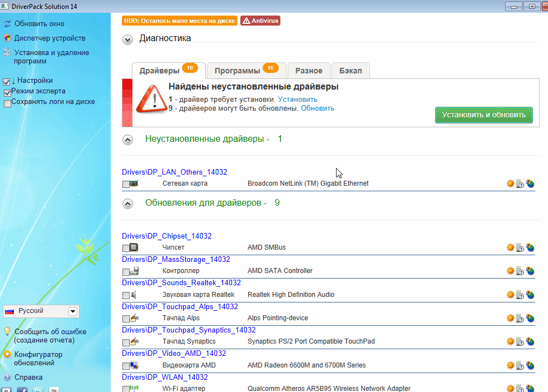Click the globe icon for Realtek High Definition Audio

(530, 295)
